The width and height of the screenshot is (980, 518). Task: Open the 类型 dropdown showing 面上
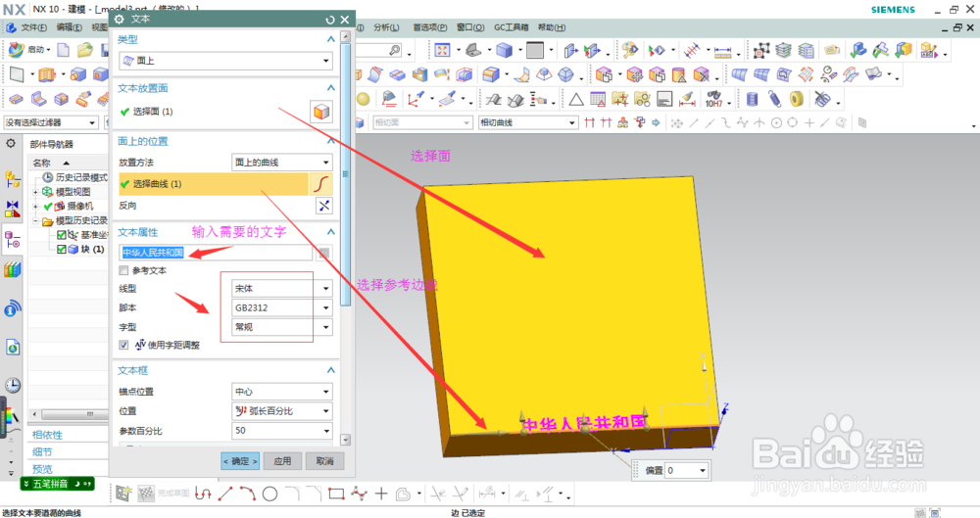tap(225, 61)
